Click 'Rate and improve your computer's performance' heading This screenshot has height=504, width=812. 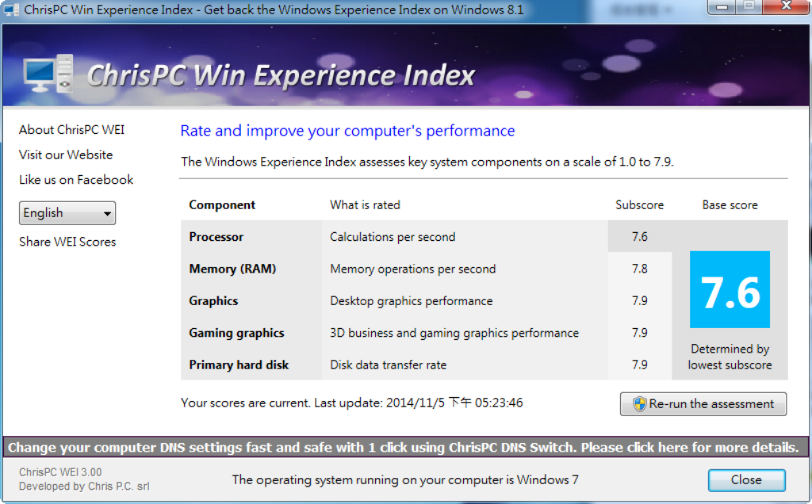click(347, 131)
